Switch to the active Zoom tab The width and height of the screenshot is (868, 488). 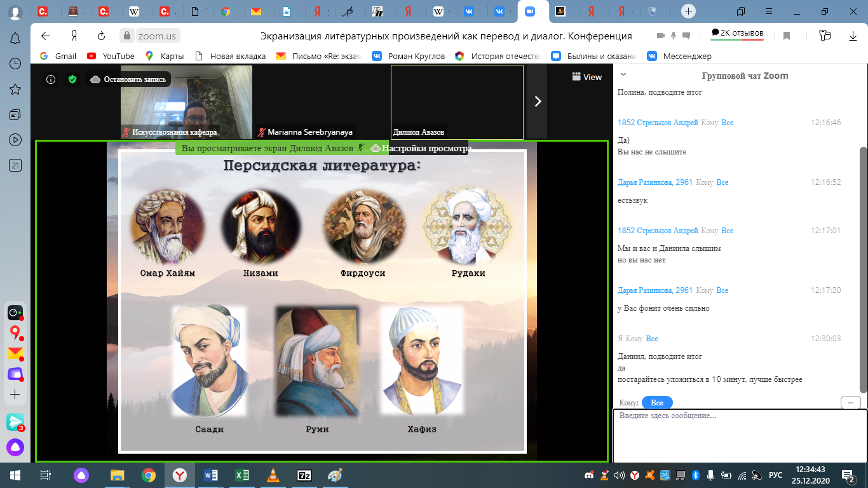532,11
